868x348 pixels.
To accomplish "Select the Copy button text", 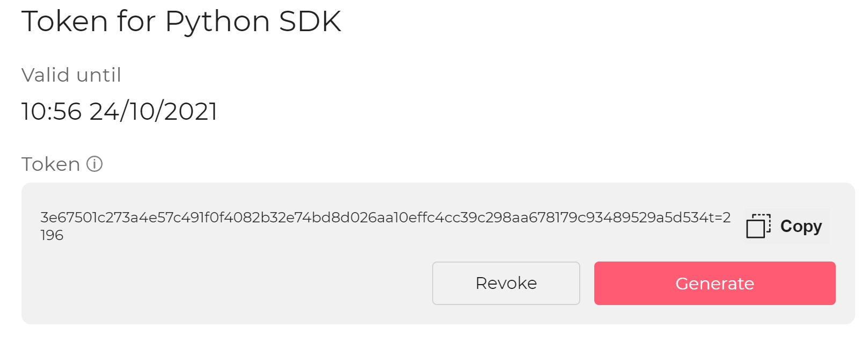I will (801, 226).
